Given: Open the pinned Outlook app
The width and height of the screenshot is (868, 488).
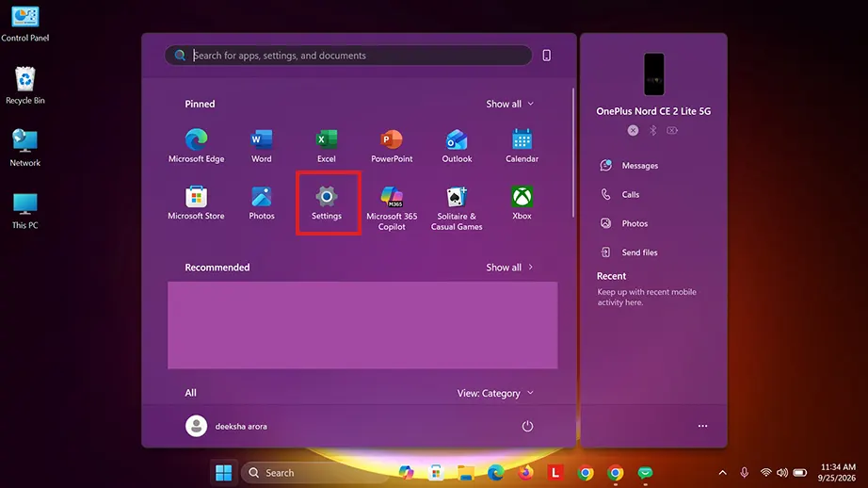Looking at the screenshot, I should click(x=457, y=146).
